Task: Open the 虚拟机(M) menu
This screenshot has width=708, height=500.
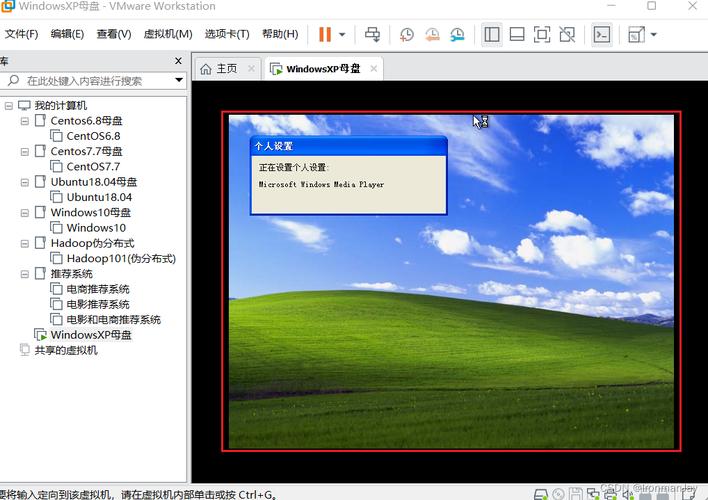Action: [x=168, y=34]
